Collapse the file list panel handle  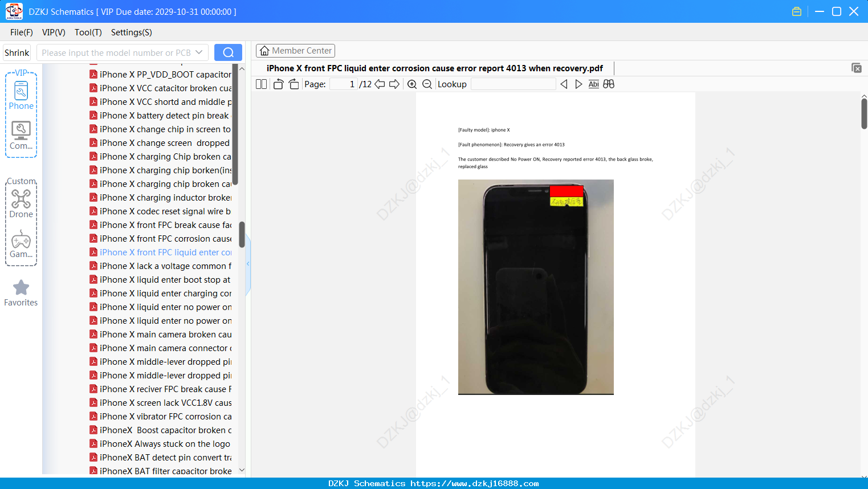point(248,264)
